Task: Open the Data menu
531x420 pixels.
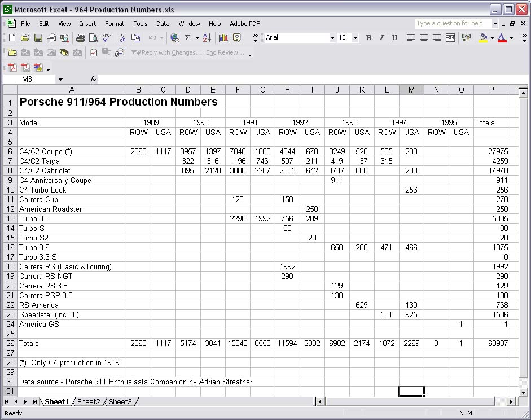Action: (x=163, y=24)
